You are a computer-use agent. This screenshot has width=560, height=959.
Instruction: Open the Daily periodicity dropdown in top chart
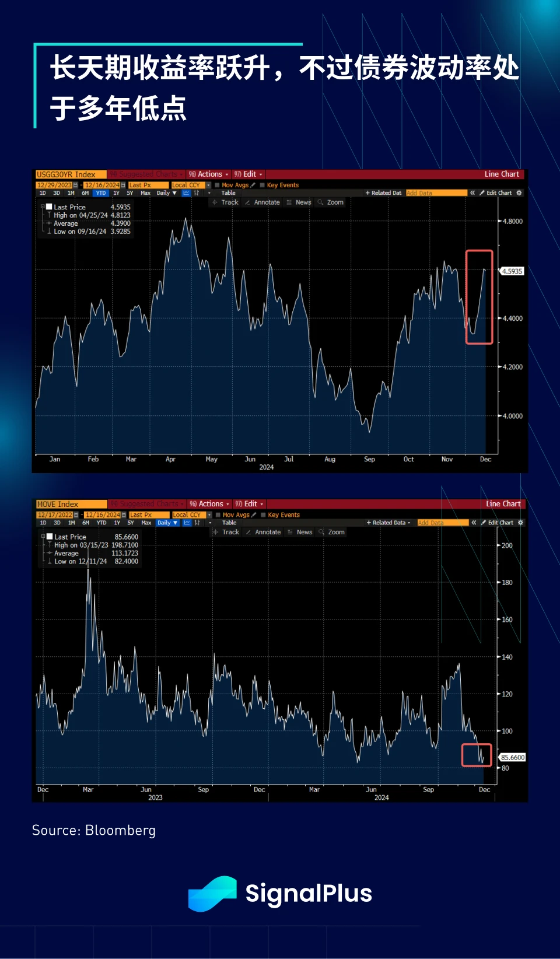tap(166, 193)
